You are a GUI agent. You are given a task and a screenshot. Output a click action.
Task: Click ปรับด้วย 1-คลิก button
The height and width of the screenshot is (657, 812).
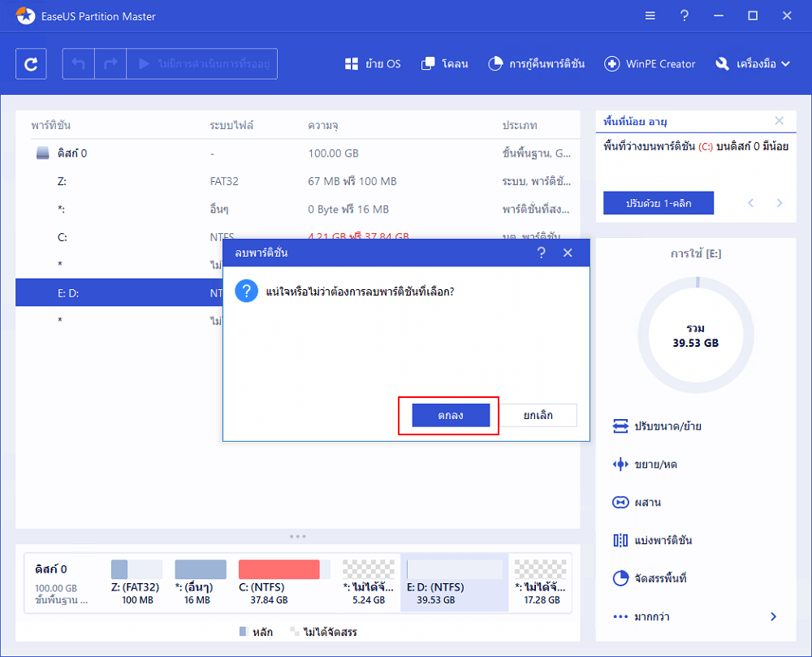659,203
